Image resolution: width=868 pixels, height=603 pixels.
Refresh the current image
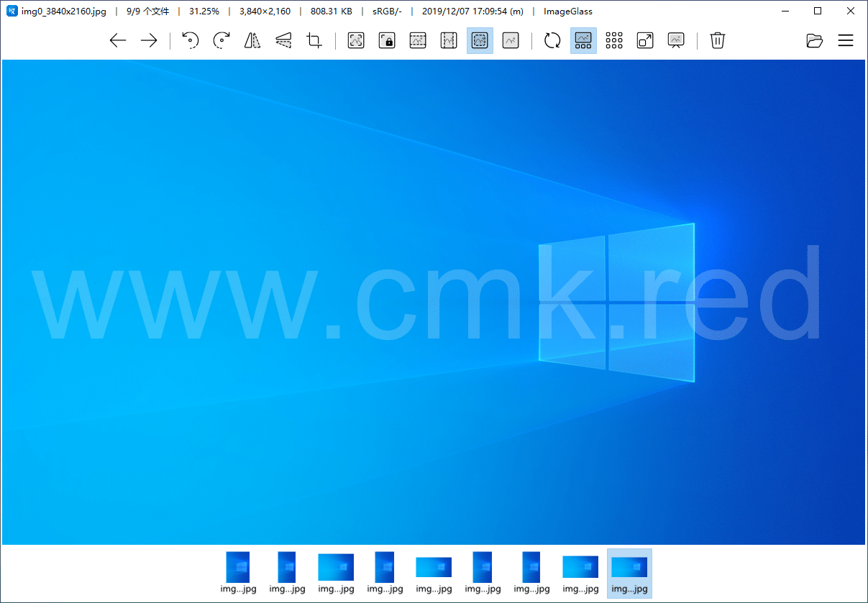point(552,41)
